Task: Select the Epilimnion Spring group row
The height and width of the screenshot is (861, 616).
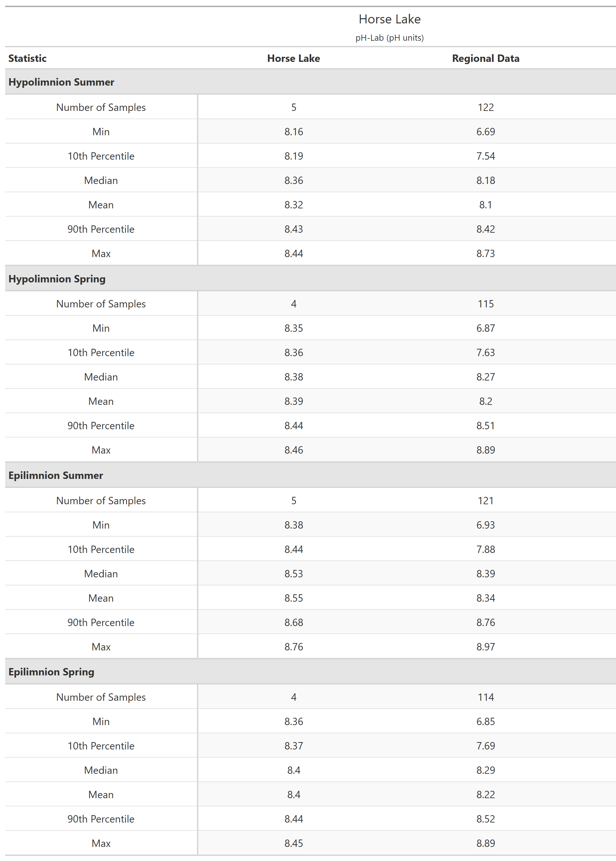Action: (x=51, y=672)
